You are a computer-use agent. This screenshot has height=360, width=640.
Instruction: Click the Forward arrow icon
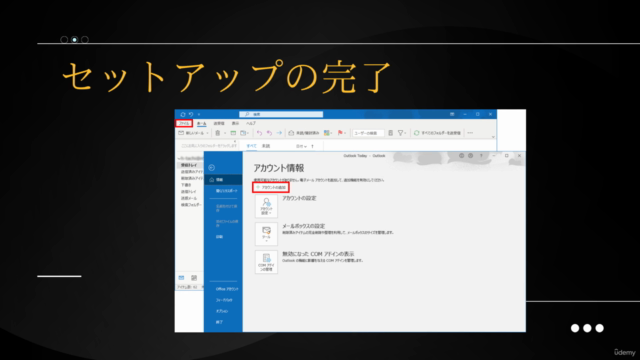pos(279,133)
